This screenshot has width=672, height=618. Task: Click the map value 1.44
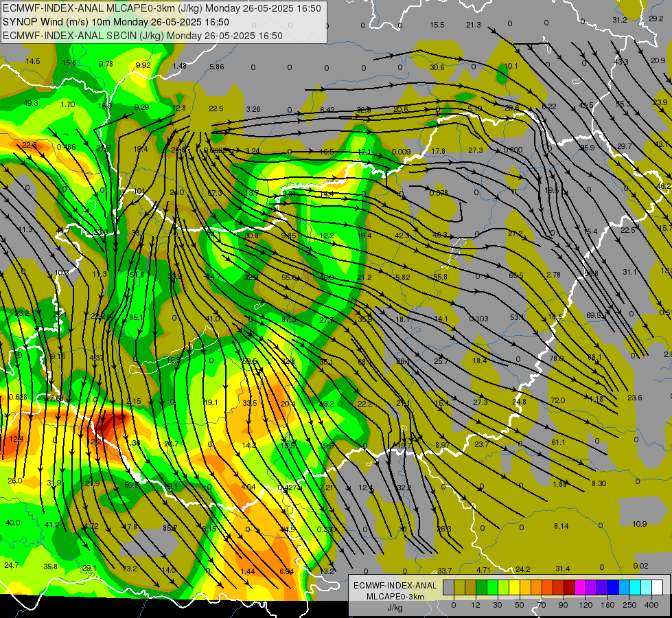[248, 571]
